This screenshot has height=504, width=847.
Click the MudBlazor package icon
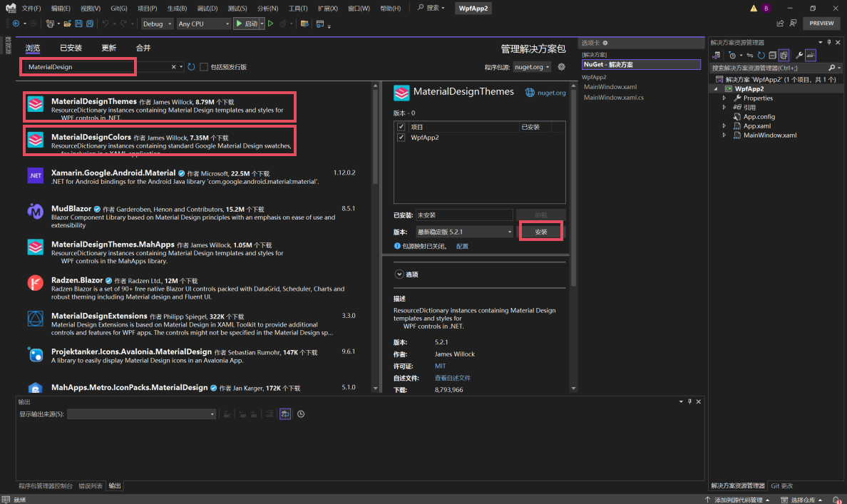coord(36,211)
